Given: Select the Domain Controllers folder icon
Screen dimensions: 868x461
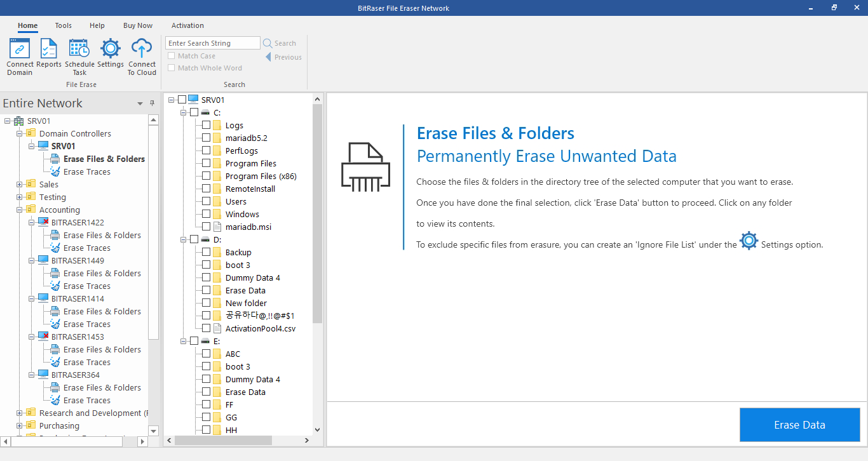Looking at the screenshot, I should tap(31, 133).
